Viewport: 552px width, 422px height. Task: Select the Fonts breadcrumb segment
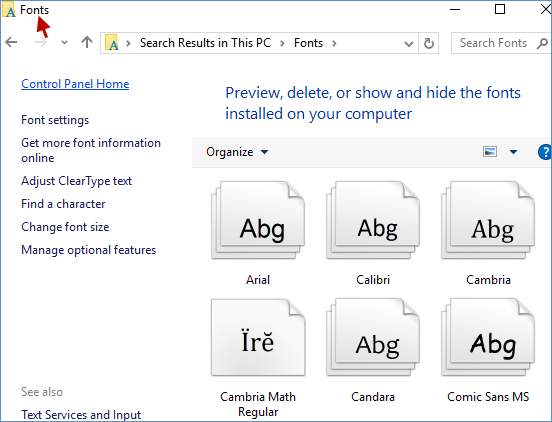pyautogui.click(x=308, y=43)
